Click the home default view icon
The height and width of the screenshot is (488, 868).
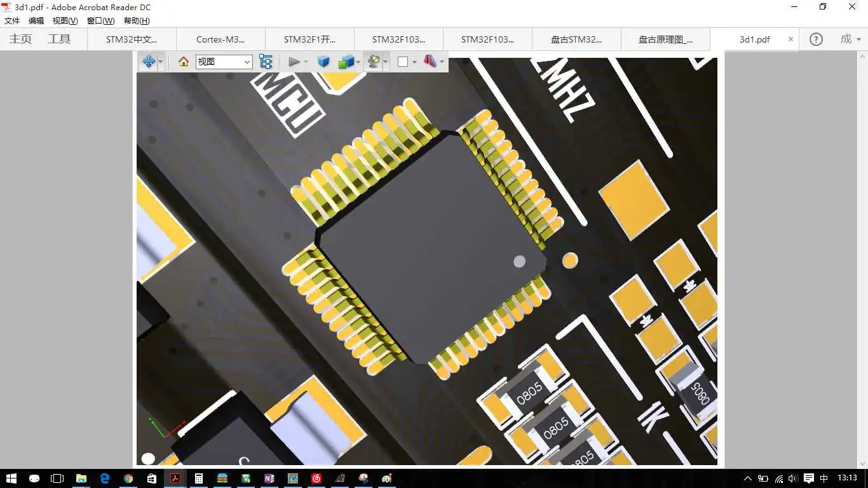(184, 62)
